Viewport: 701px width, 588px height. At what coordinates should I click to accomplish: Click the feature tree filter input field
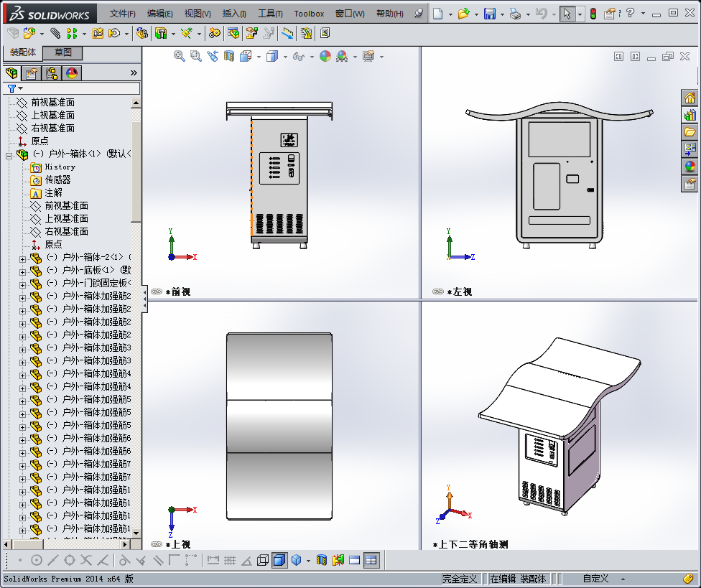(72, 88)
